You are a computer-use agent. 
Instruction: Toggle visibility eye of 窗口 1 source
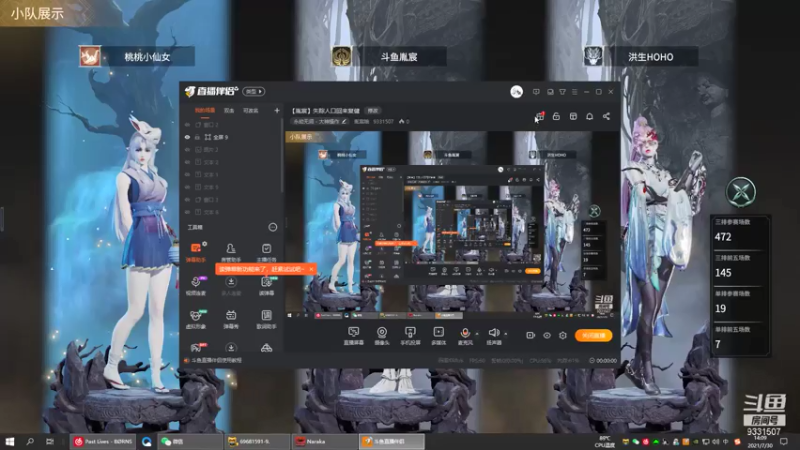tap(187, 199)
